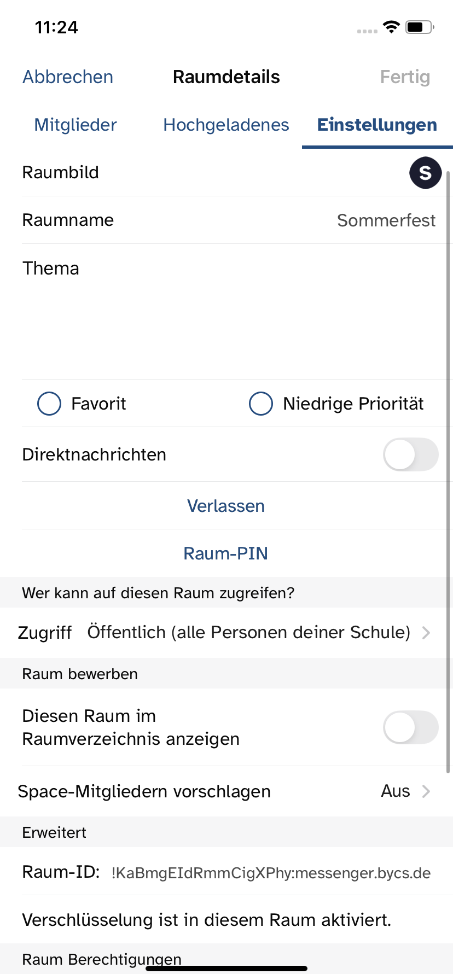Tap Verlassen to leave the room

click(226, 506)
